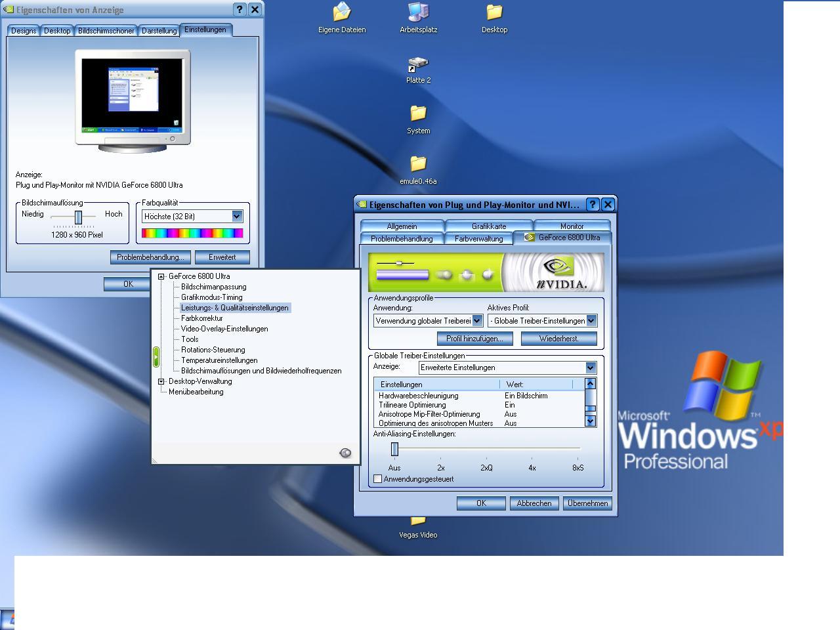The image size is (840, 630).
Task: Expand the Desktop-Verwaltung tree node
Action: coord(161,381)
